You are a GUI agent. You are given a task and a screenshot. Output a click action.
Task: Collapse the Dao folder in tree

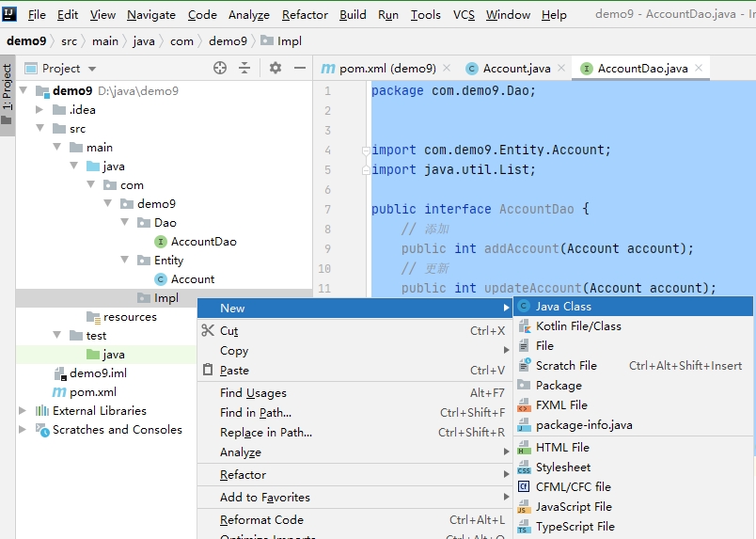[x=125, y=223]
